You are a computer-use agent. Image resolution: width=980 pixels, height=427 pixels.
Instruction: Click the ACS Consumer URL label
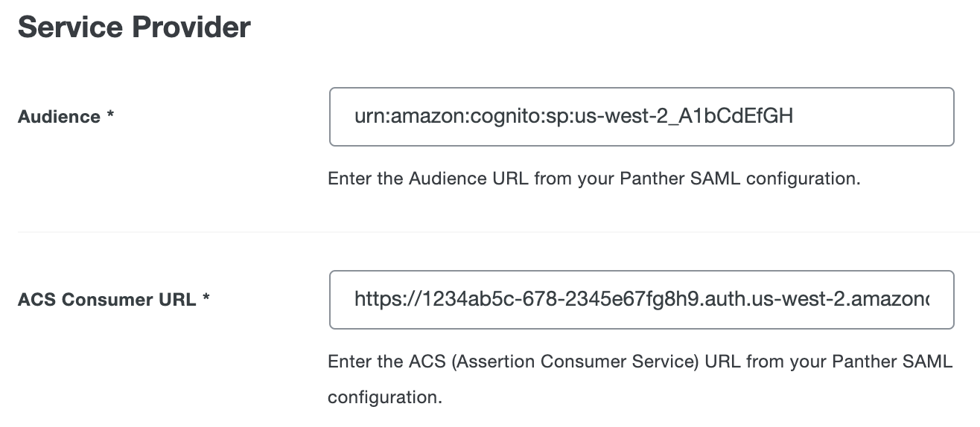(x=106, y=300)
